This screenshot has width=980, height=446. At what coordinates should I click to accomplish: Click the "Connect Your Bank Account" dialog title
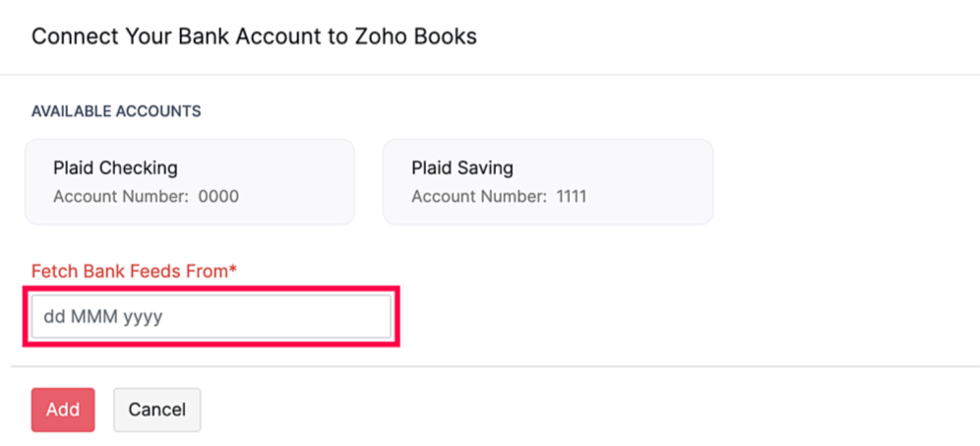[254, 36]
